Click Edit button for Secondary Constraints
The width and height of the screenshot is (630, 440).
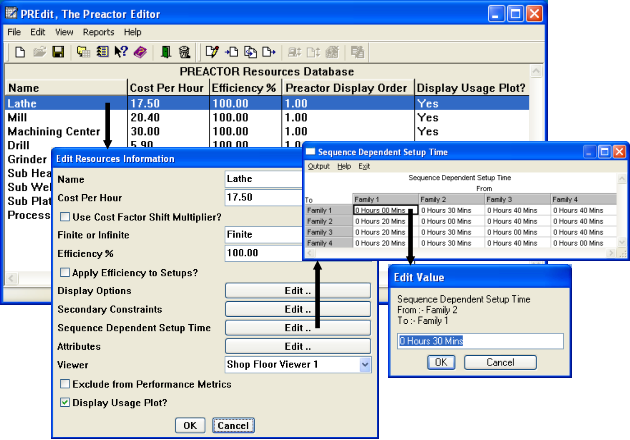tap(298, 309)
